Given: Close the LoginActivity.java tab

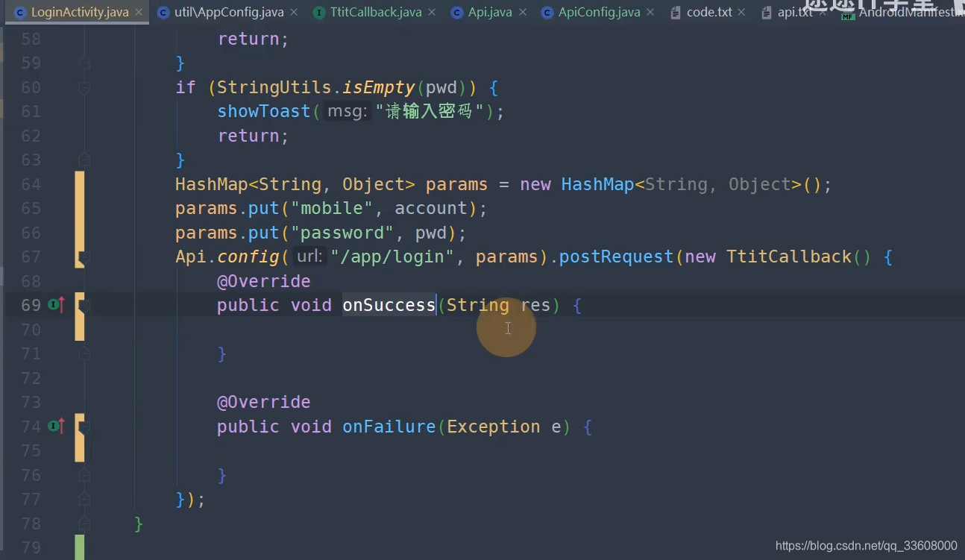Looking at the screenshot, I should pyautogui.click(x=139, y=13).
